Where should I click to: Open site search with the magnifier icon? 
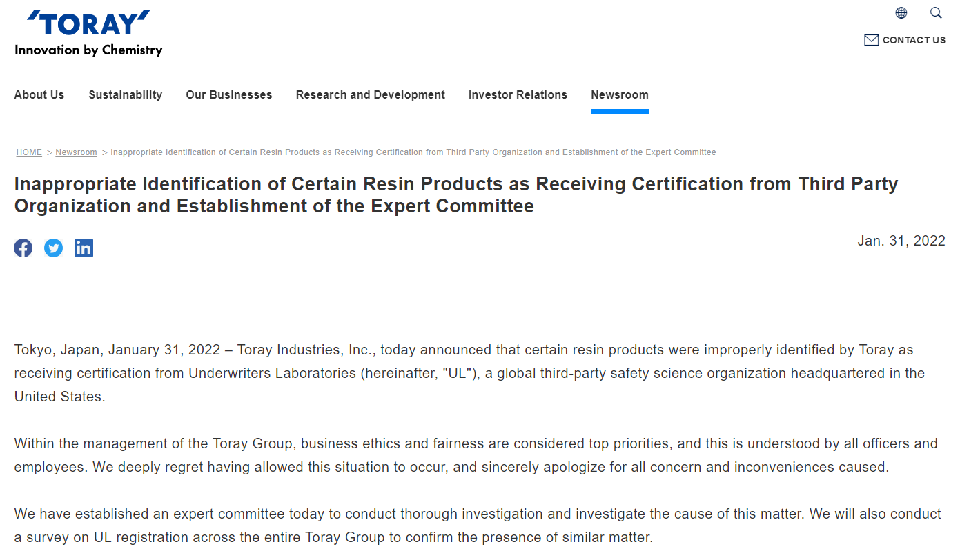(936, 13)
